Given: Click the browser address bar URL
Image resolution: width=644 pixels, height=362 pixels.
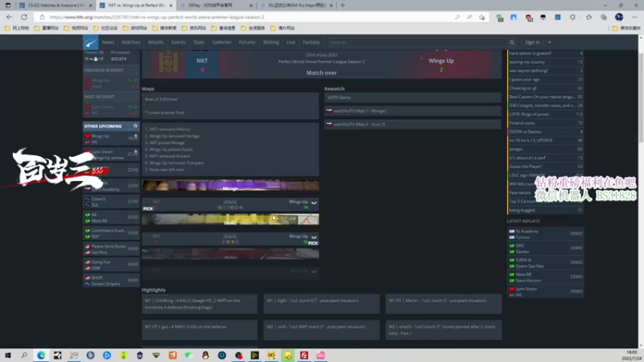Looking at the screenshot, I should (157, 17).
